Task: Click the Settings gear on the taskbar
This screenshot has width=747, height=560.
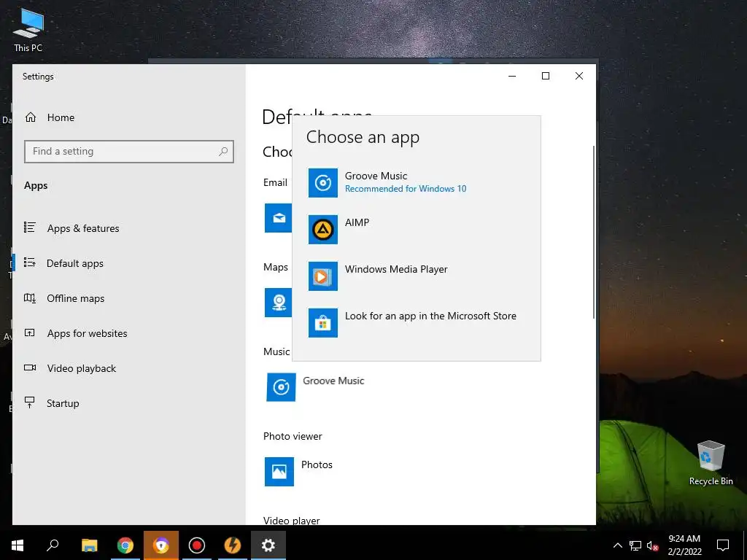Action: (x=268, y=545)
